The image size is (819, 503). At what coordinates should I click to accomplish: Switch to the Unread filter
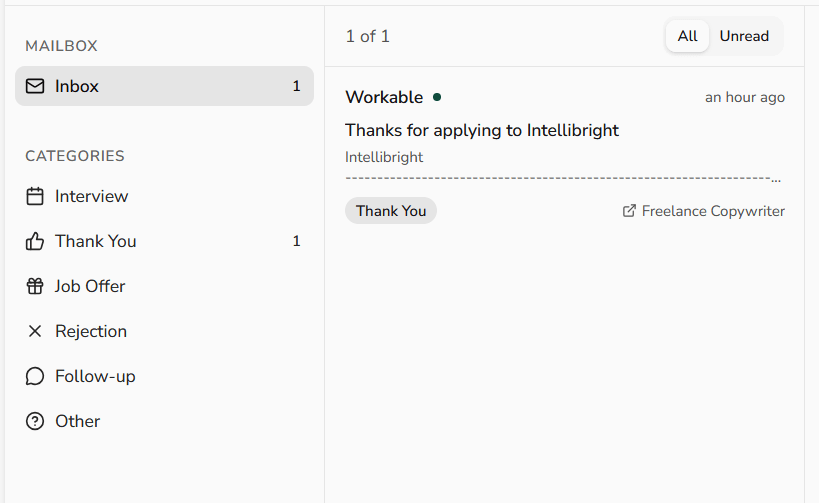[744, 36]
